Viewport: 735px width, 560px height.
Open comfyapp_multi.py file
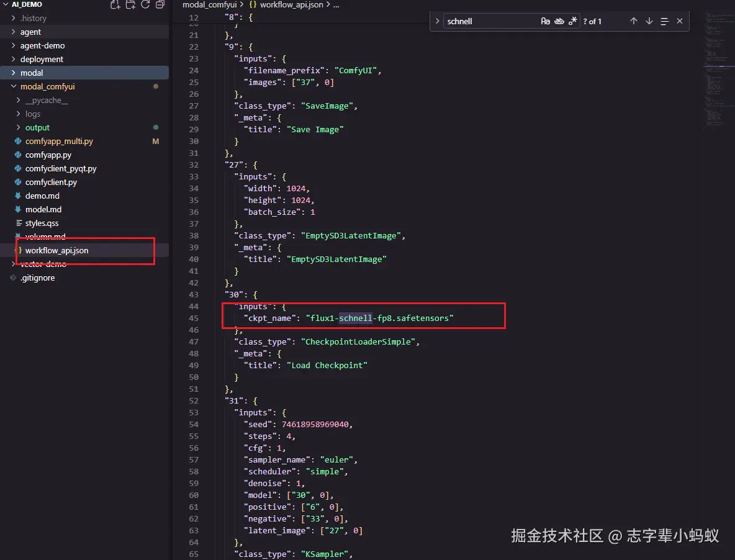coord(59,141)
